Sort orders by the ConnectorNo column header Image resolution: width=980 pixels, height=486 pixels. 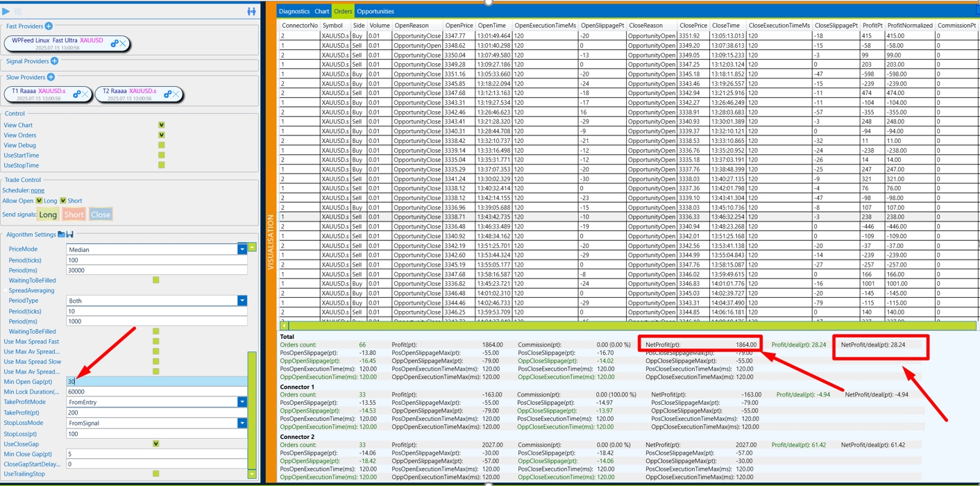tap(300, 26)
